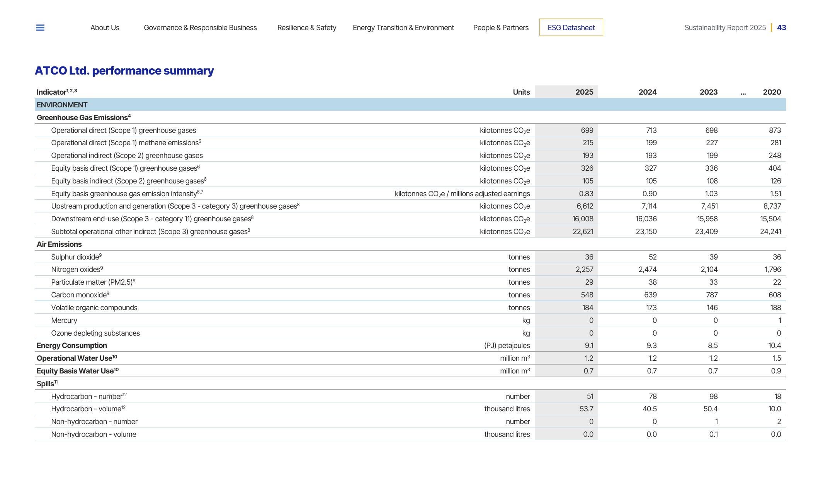
Task: Open Resilience & Safety section
Action: (x=307, y=28)
